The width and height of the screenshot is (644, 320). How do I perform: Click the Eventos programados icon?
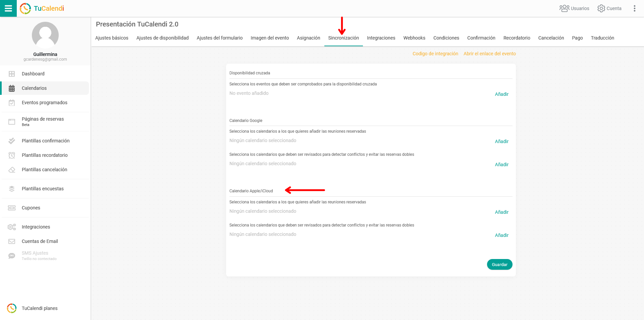pos(12,103)
